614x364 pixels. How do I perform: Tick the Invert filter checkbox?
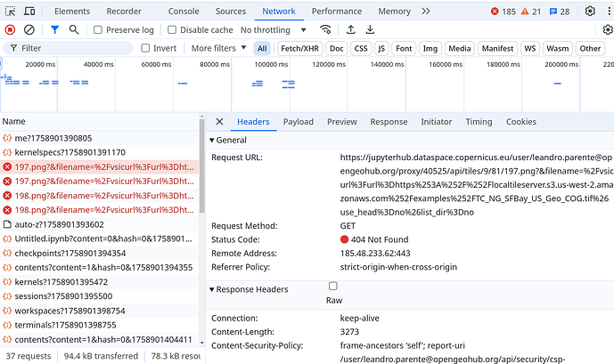tap(146, 48)
